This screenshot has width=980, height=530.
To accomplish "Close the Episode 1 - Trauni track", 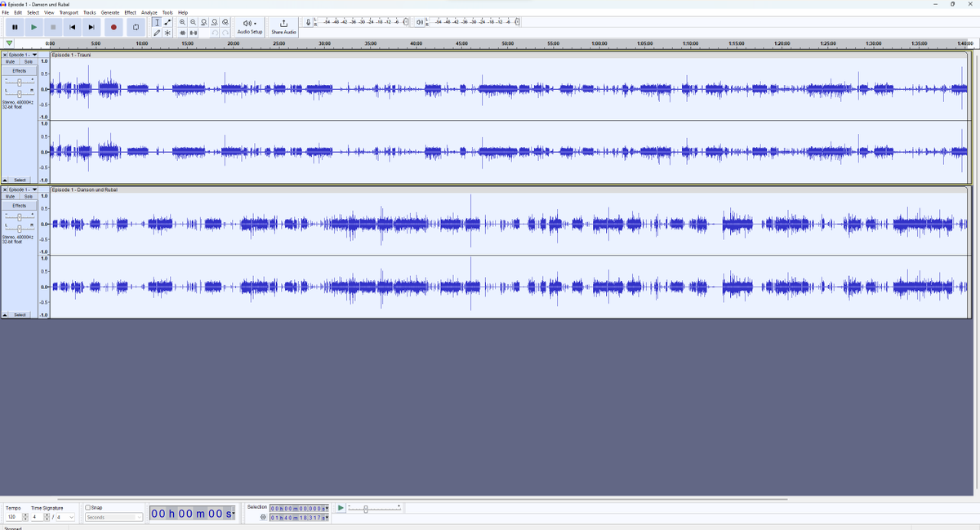I will [5, 55].
